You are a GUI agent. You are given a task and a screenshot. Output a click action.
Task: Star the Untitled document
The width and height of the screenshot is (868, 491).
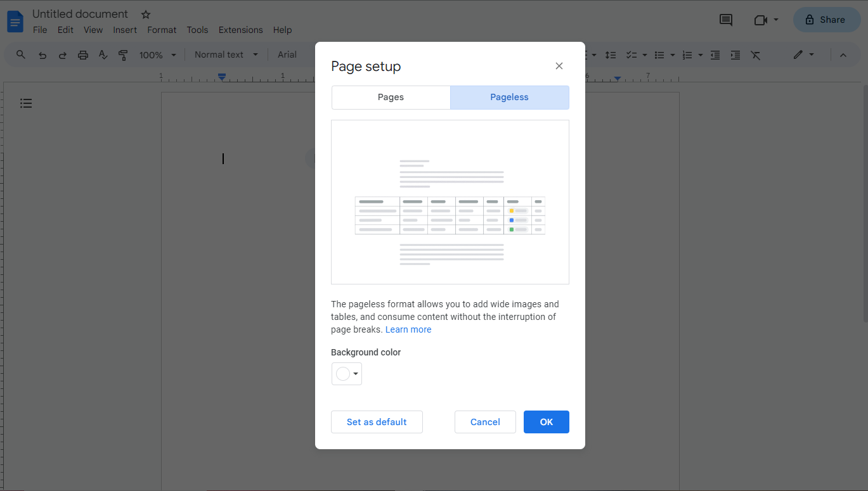click(145, 14)
